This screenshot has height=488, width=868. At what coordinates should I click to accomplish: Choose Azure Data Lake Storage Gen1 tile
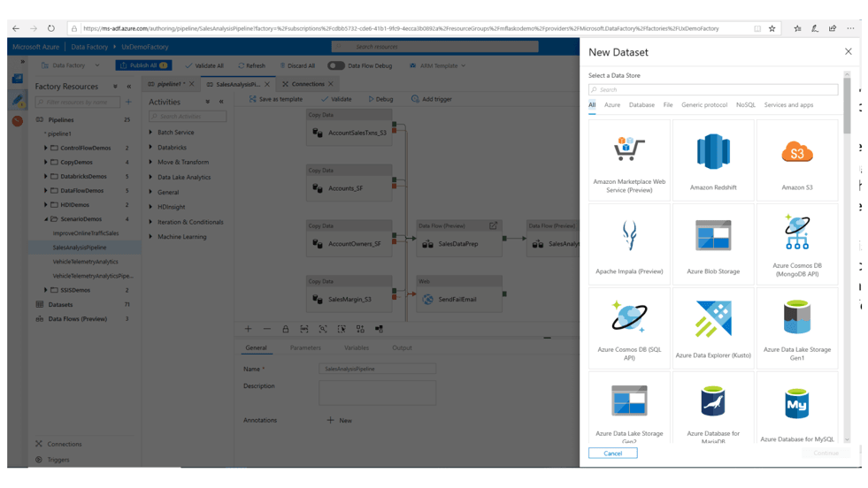(x=797, y=328)
